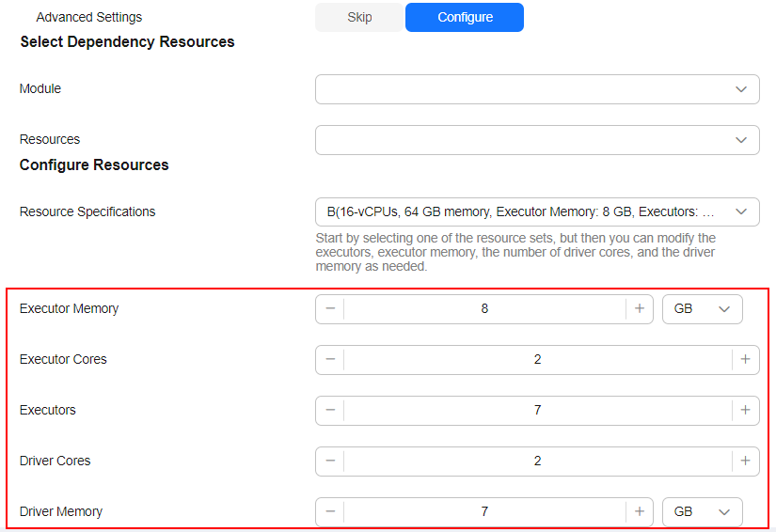Decrease Executor Memory with minus icon

(330, 309)
